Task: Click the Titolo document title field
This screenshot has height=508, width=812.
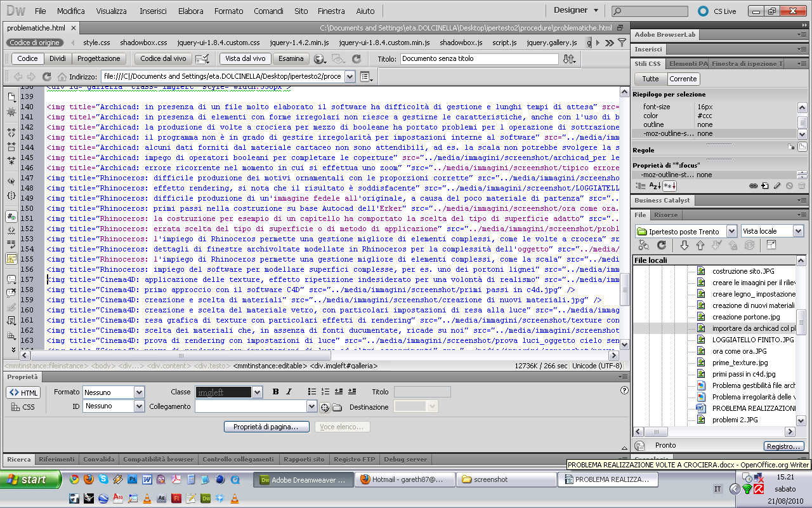Action: tap(479, 58)
